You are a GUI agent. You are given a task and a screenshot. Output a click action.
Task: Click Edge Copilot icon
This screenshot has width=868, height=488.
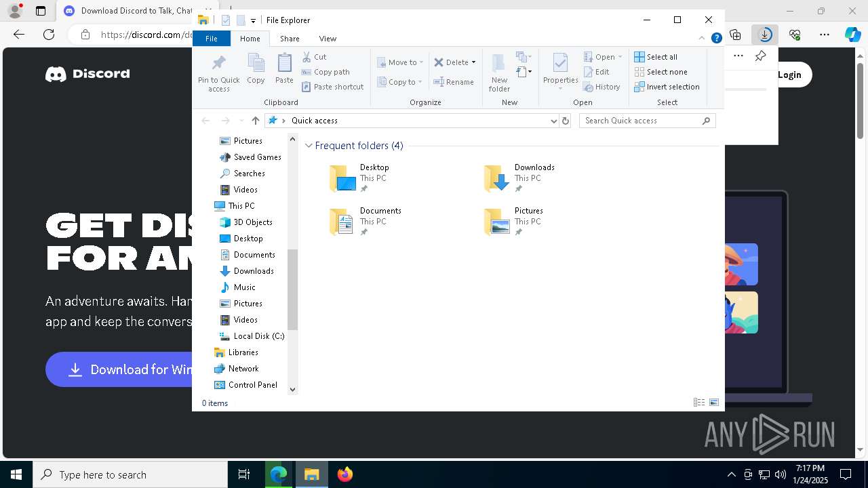pos(853,35)
